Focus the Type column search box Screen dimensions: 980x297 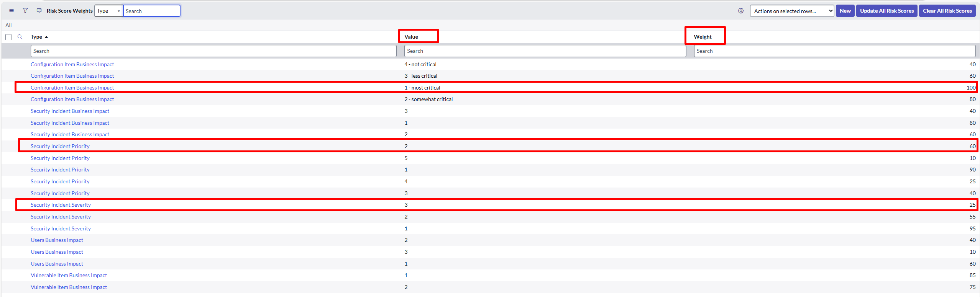pos(213,51)
